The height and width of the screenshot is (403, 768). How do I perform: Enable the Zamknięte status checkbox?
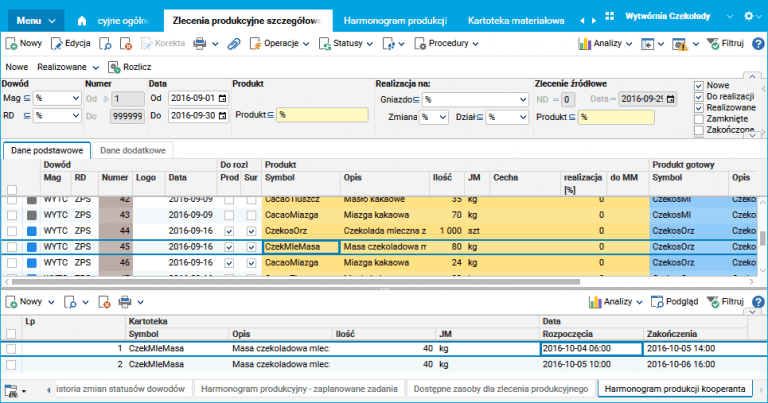point(699,119)
